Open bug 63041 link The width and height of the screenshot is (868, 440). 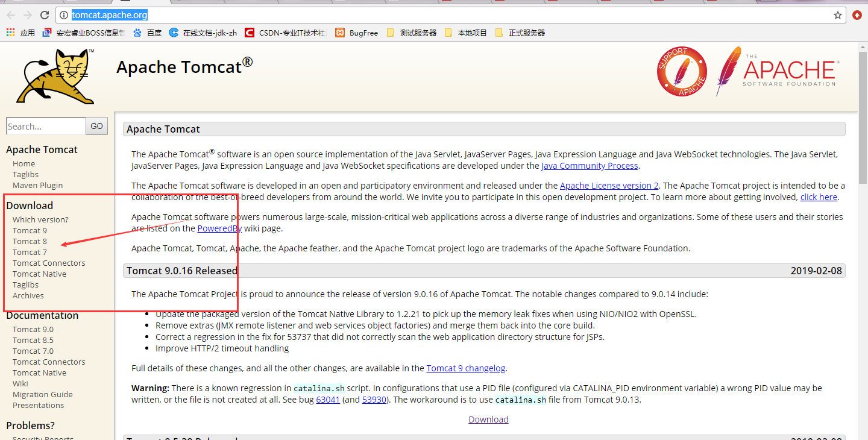328,400
